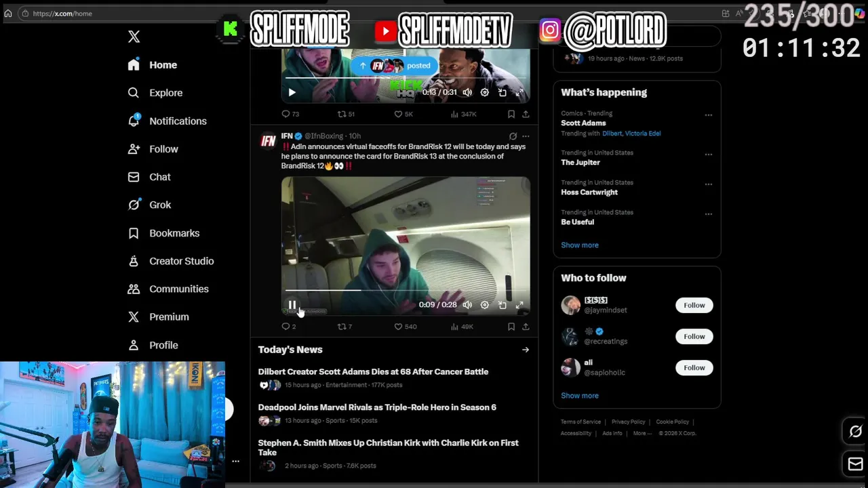
Task: View analytics showing 49K views
Action: pos(462,327)
